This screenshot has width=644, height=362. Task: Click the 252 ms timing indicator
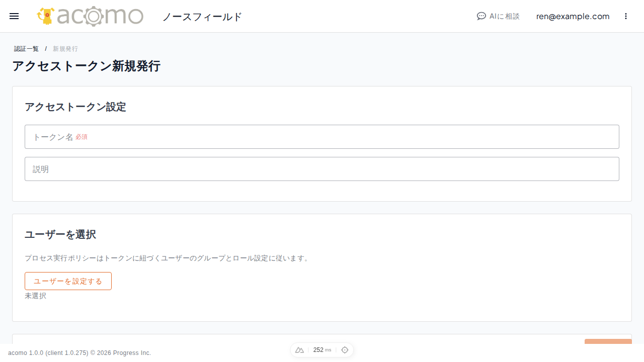(322, 350)
